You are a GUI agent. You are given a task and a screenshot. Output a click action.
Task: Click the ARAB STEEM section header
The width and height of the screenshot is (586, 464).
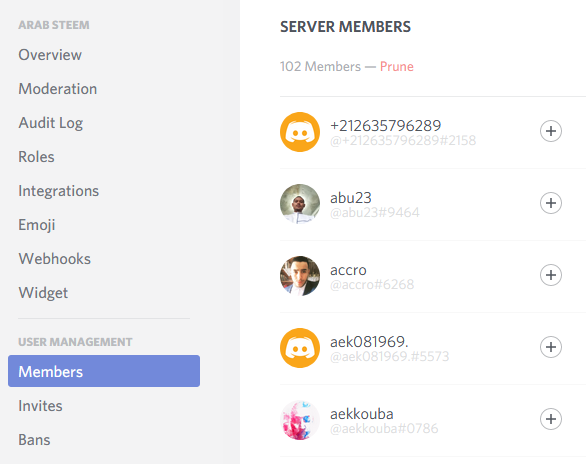click(x=54, y=25)
